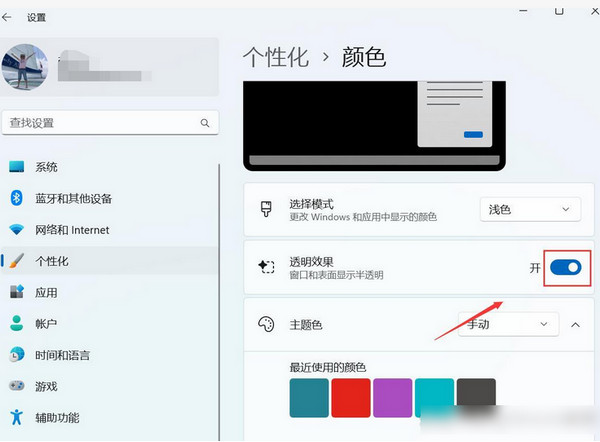Click the 辅助功能 accessibility icon
The image size is (600, 442).
(x=16, y=417)
